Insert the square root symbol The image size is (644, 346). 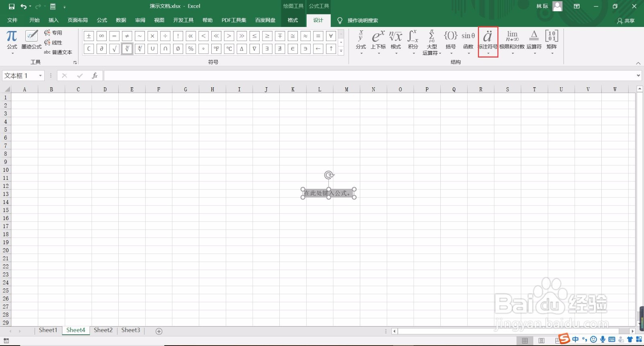[114, 49]
